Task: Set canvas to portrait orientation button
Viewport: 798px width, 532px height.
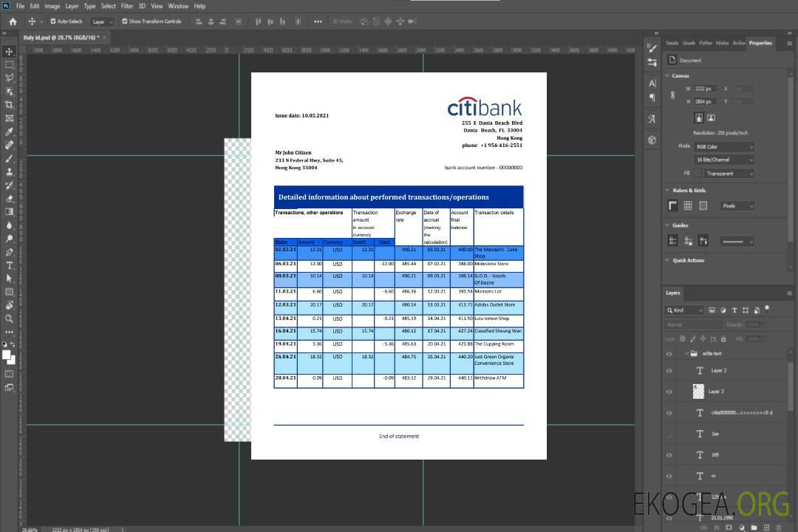Action: (x=699, y=117)
